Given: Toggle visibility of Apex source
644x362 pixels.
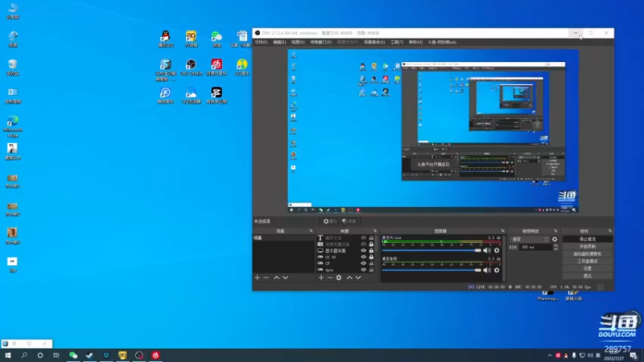Looking at the screenshot, I should 364,270.
